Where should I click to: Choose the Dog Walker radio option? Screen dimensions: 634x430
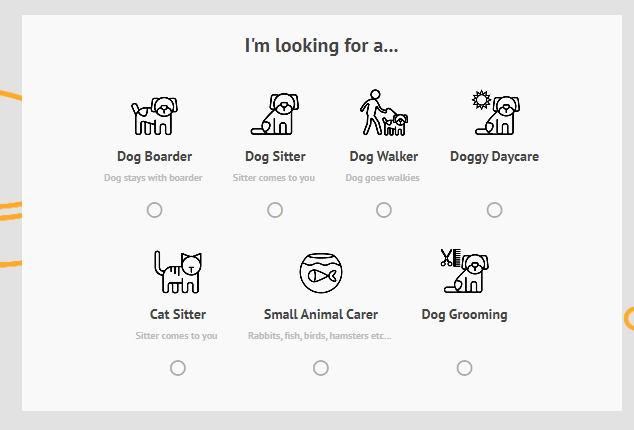coord(384,210)
